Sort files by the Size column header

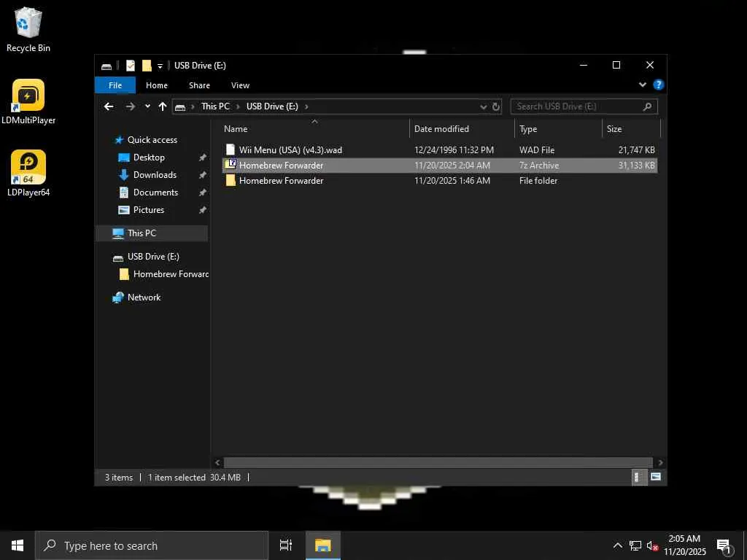[631, 128]
